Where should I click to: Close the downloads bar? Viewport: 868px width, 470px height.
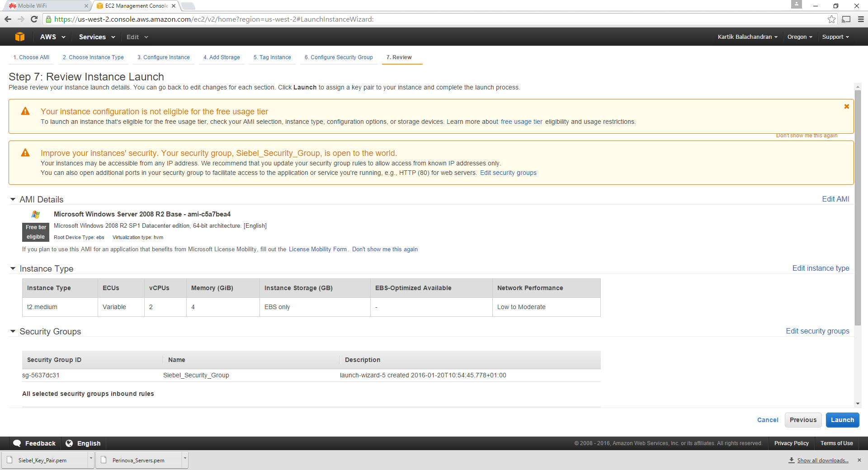coord(859,460)
